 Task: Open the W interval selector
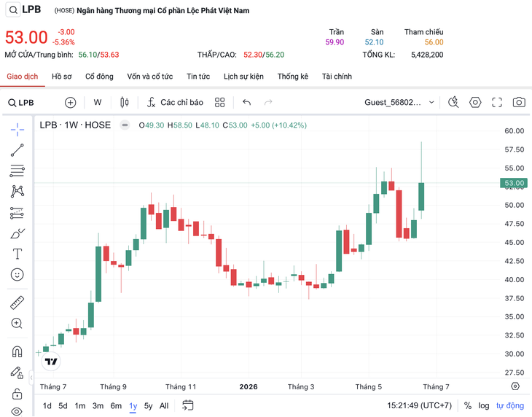(x=98, y=102)
